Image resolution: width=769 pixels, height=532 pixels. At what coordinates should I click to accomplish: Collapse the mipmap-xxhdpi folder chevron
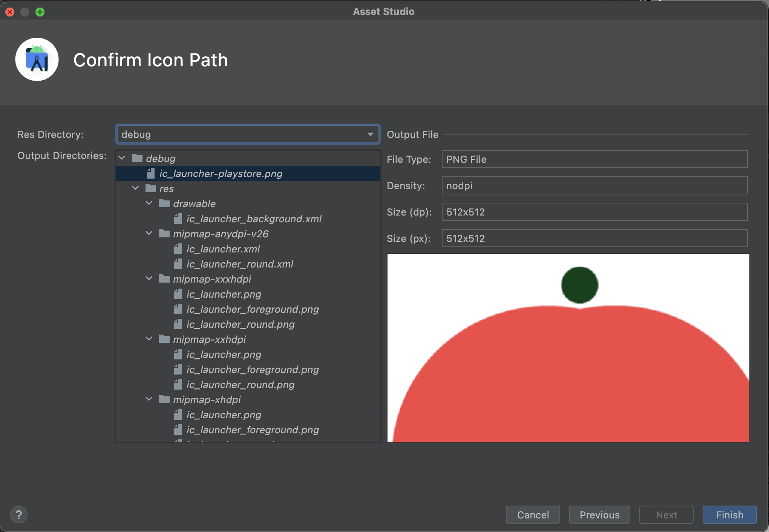149,339
